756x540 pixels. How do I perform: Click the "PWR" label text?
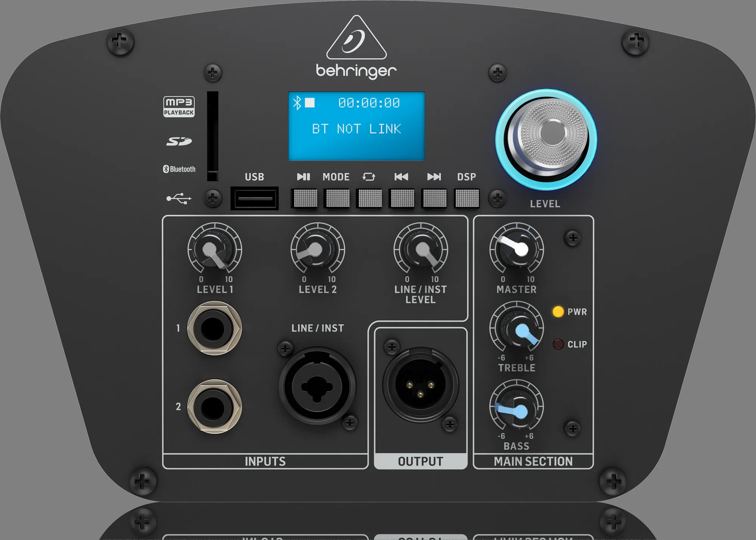(x=577, y=312)
